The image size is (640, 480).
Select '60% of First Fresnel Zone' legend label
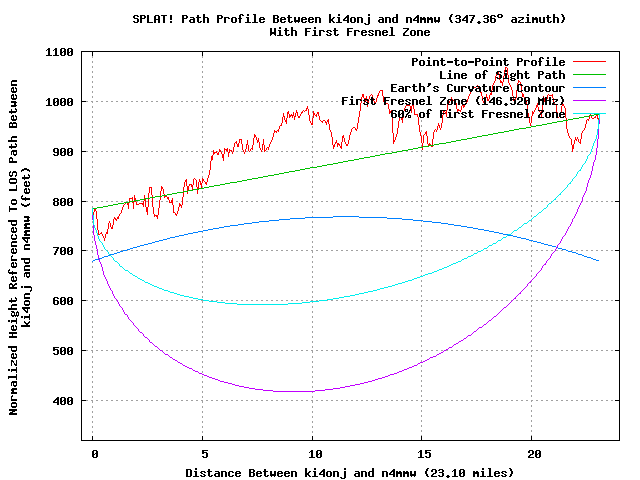coord(478,114)
